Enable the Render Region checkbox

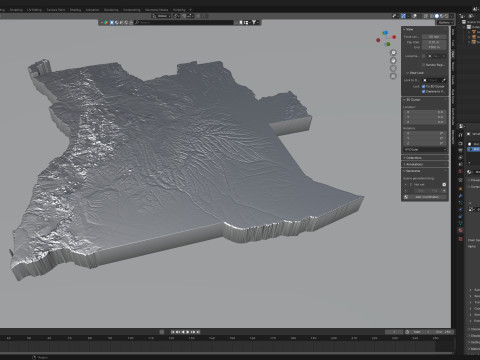(x=424, y=65)
